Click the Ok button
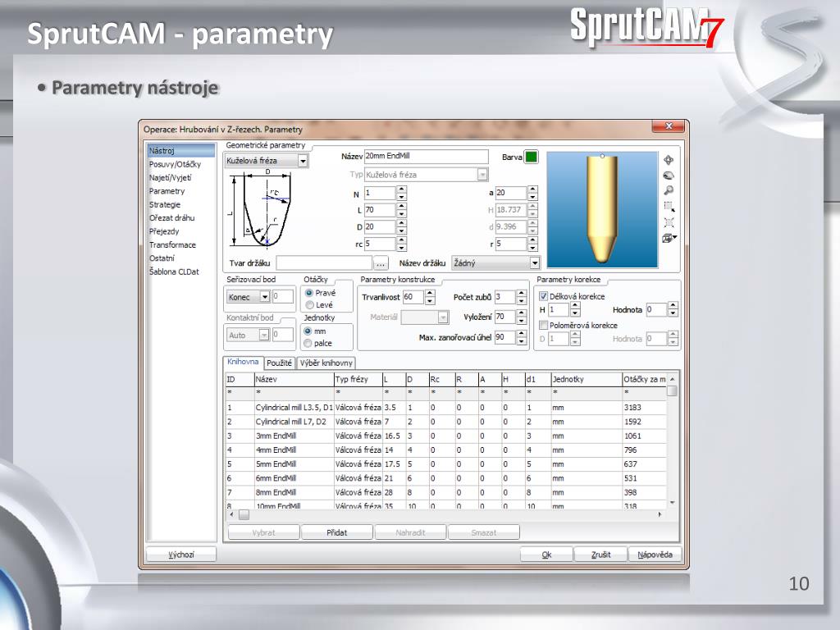Screen dimensions: 840x630 (x=546, y=555)
